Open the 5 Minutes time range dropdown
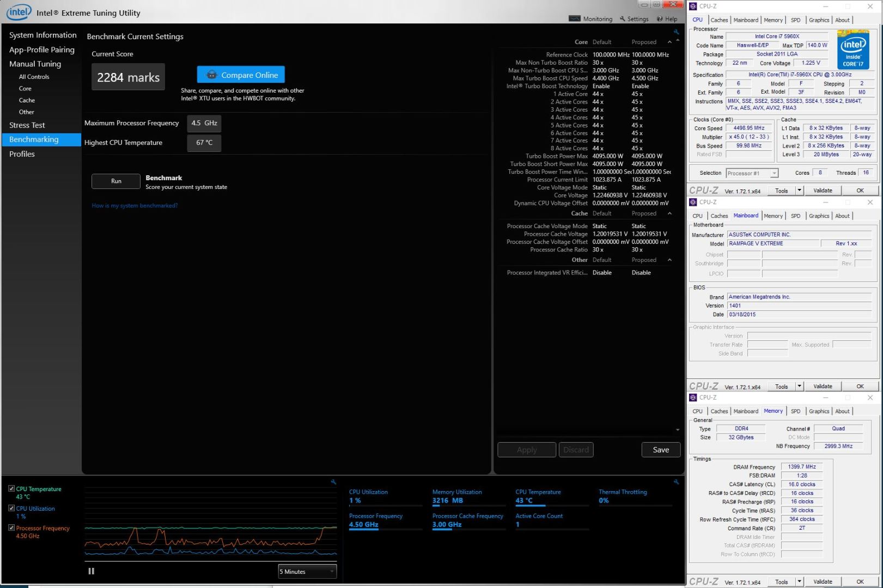Screen dimensions: 883x588 pyautogui.click(x=307, y=572)
